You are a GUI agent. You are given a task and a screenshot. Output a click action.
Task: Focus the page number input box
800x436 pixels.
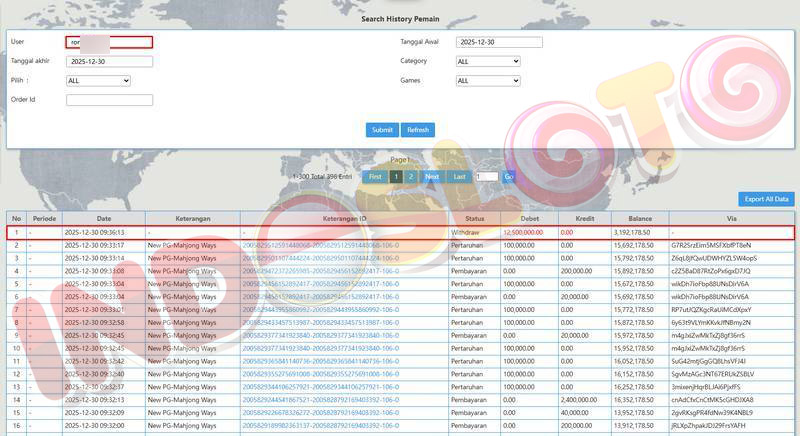(487, 176)
